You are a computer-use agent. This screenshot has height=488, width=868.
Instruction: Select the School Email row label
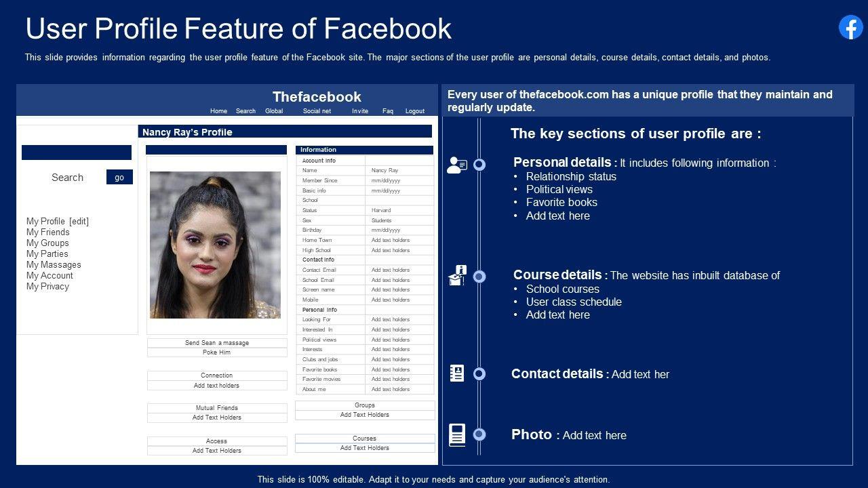tap(318, 280)
